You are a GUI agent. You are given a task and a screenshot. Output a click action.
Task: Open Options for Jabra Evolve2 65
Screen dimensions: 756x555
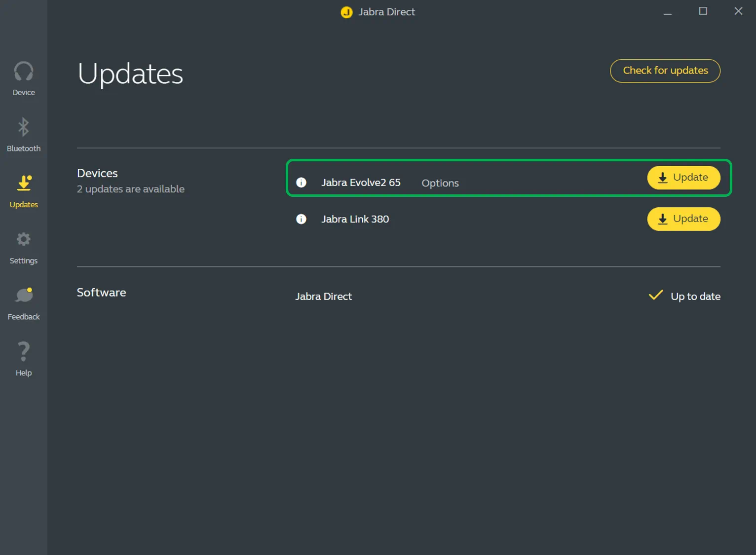[x=440, y=183]
